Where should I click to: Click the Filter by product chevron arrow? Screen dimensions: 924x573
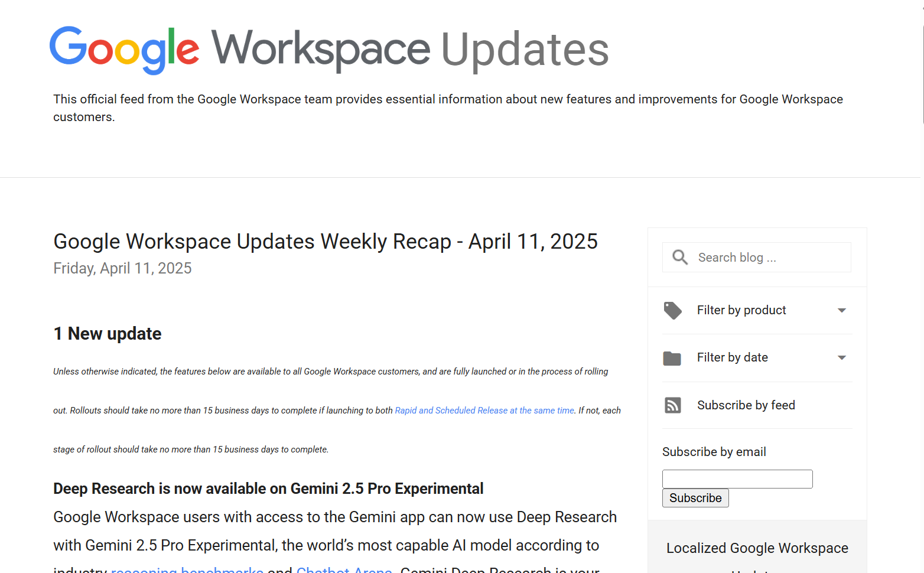841,310
